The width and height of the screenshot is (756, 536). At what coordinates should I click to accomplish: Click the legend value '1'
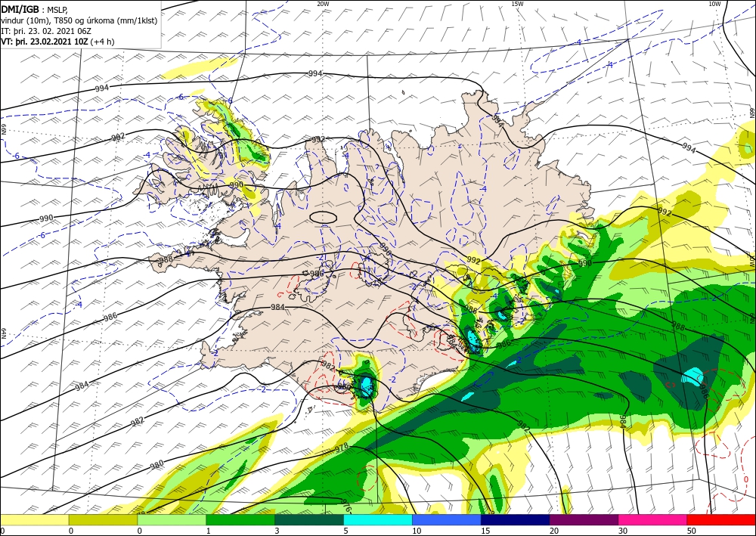(x=209, y=531)
